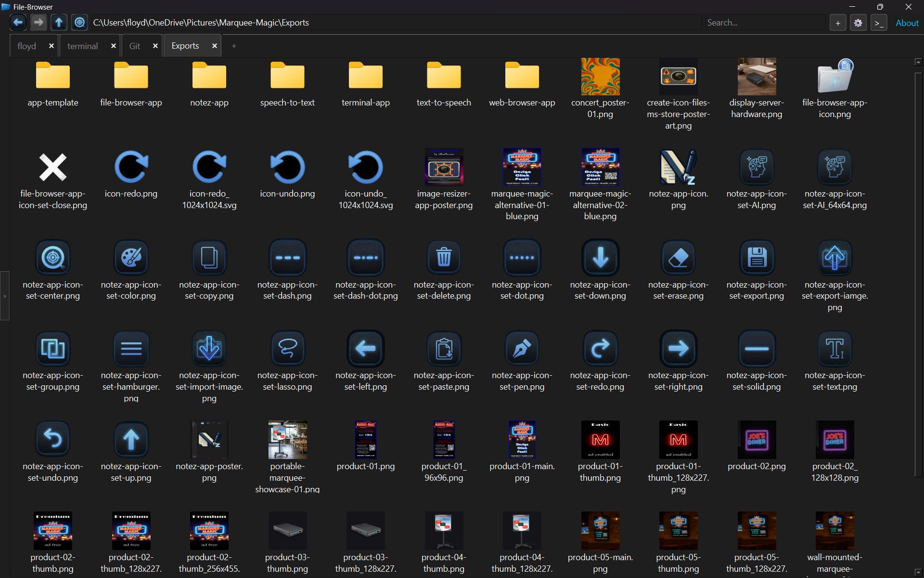924x578 pixels.
Task: Select the app-template folder
Action: pos(53,83)
